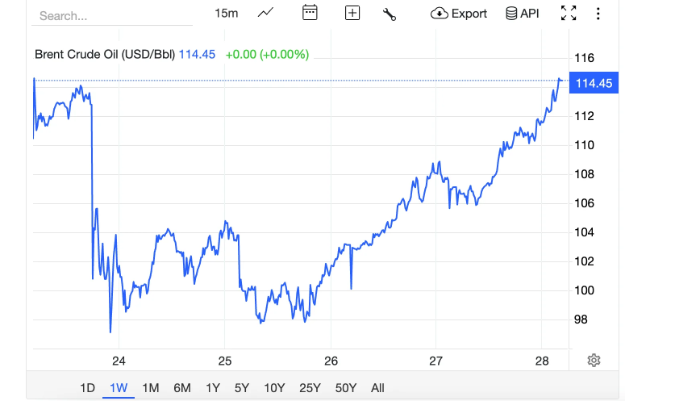The image size is (686, 417).
Task: Open the chart tools wrench icon
Action: [x=390, y=13]
